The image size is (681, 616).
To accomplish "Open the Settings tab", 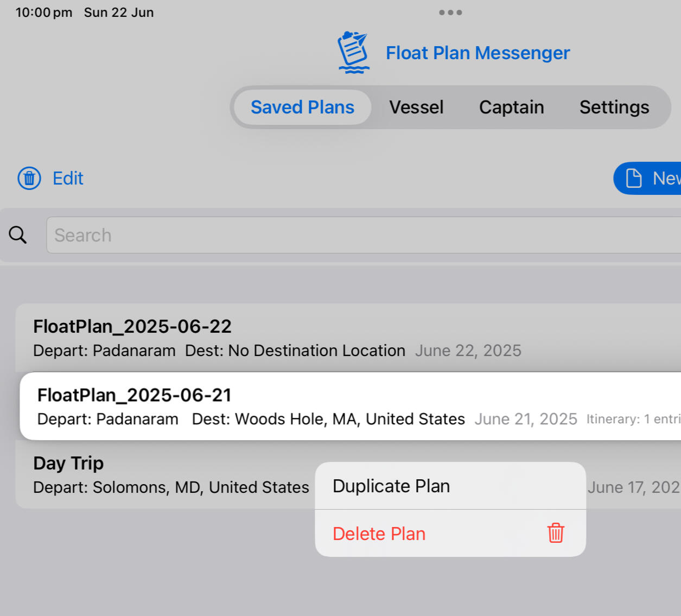I will click(614, 107).
